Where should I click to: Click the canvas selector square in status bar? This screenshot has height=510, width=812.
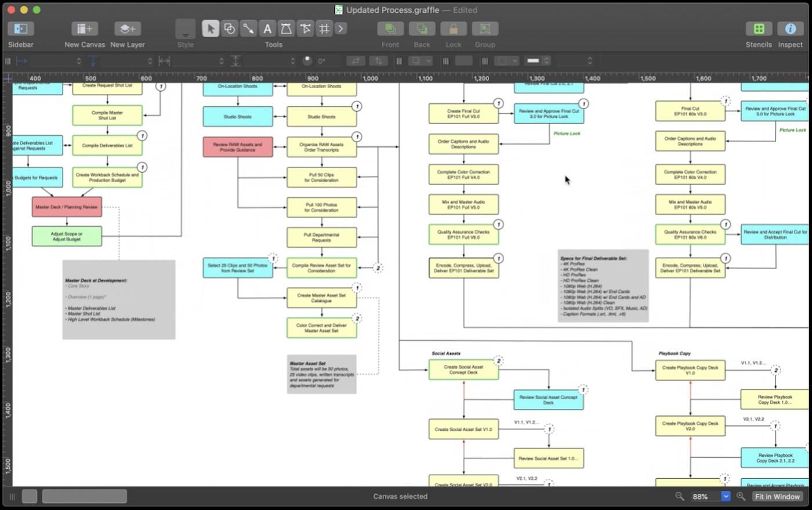tap(30, 496)
